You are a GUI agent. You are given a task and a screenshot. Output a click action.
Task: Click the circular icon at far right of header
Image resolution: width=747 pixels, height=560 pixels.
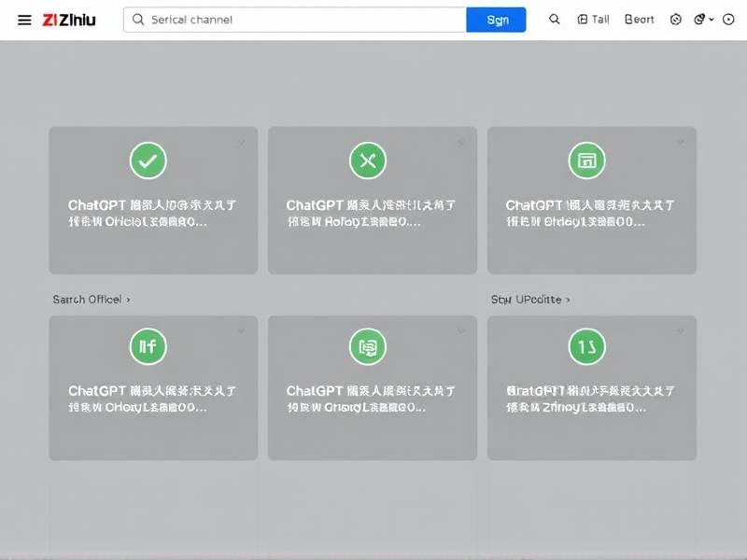[728, 20]
